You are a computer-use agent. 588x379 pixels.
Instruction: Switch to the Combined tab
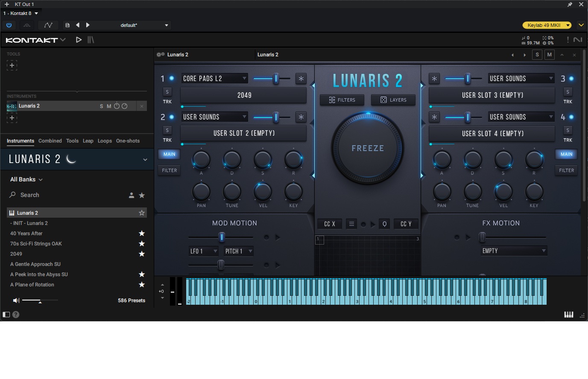pyautogui.click(x=50, y=141)
